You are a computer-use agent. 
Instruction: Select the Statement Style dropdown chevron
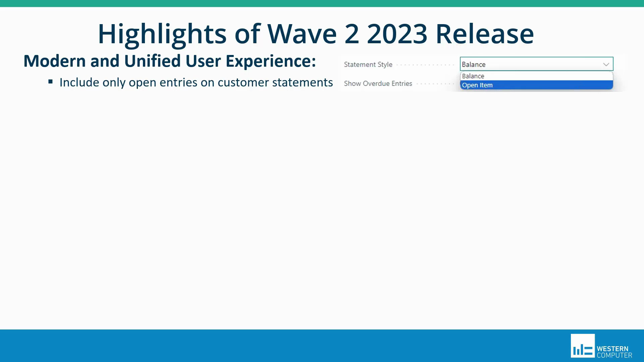click(x=606, y=64)
